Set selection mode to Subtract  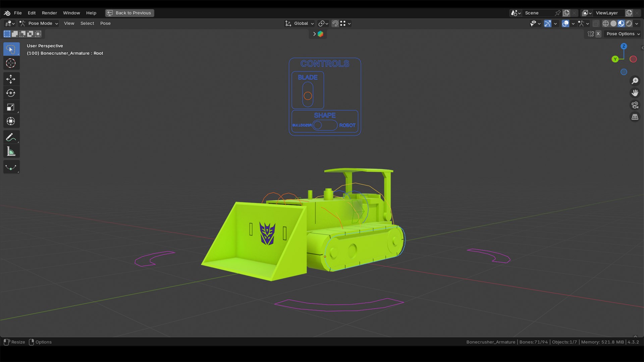[x=22, y=34]
